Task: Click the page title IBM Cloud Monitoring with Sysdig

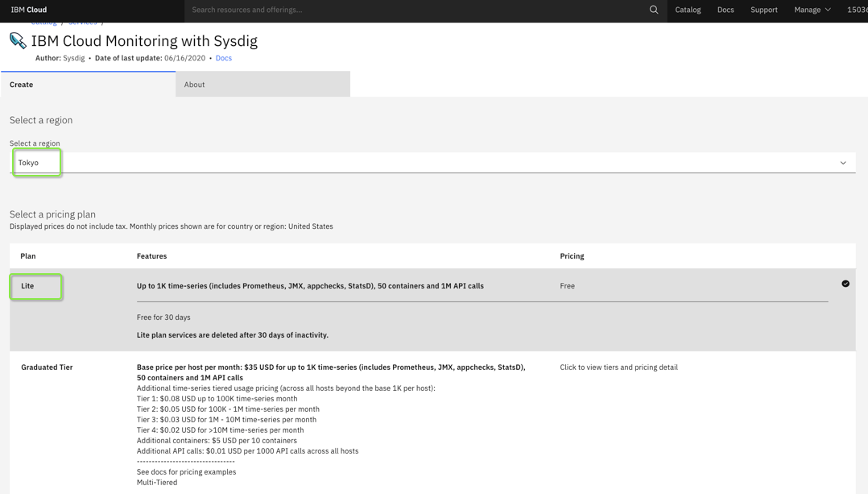Action: click(x=144, y=41)
